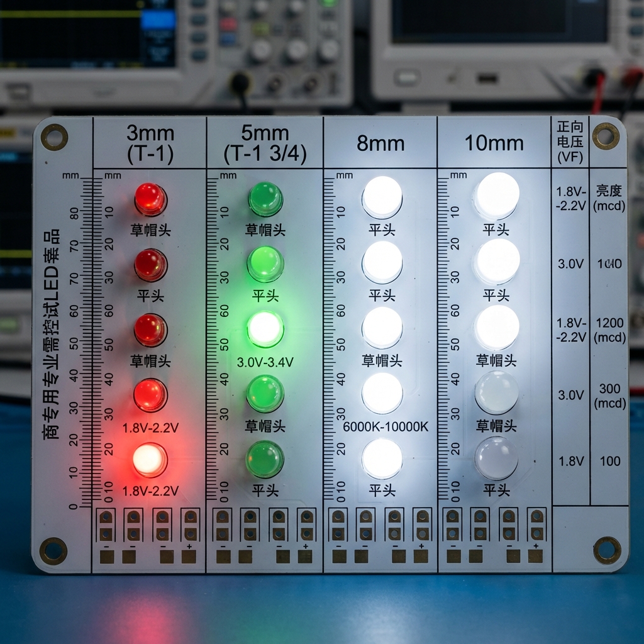Click the top red LED in 3mm column
Viewport: 644px width, 644px height.
coord(150,199)
